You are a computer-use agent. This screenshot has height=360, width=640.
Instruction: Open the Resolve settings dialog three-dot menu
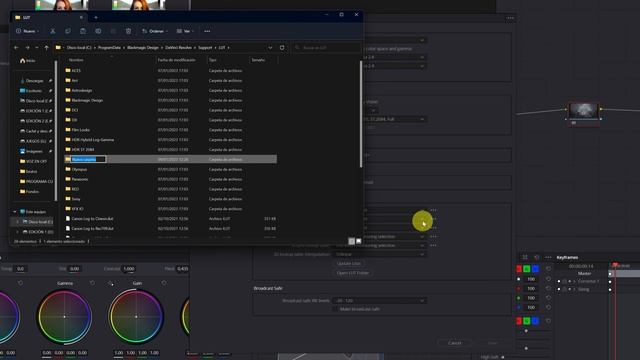510,18
